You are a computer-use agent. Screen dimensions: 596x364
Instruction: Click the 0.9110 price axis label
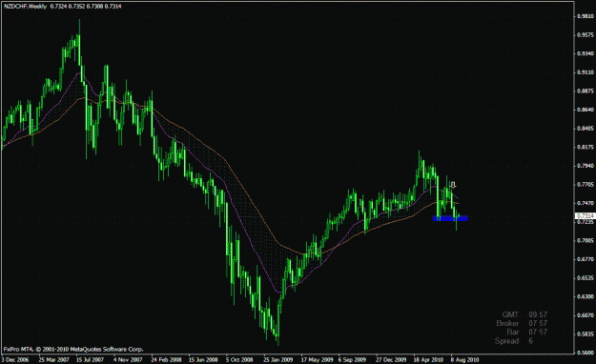[585, 72]
